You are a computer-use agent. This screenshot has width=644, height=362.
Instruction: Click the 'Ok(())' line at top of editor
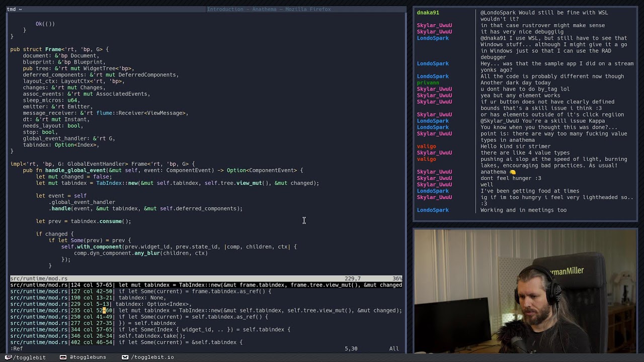click(x=45, y=24)
